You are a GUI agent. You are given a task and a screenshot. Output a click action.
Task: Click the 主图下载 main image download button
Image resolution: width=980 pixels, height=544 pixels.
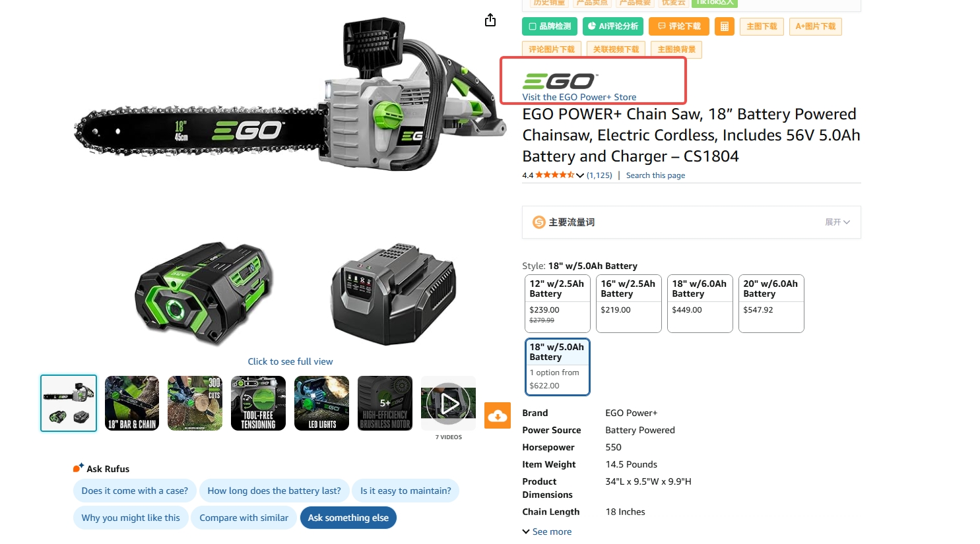tap(762, 26)
